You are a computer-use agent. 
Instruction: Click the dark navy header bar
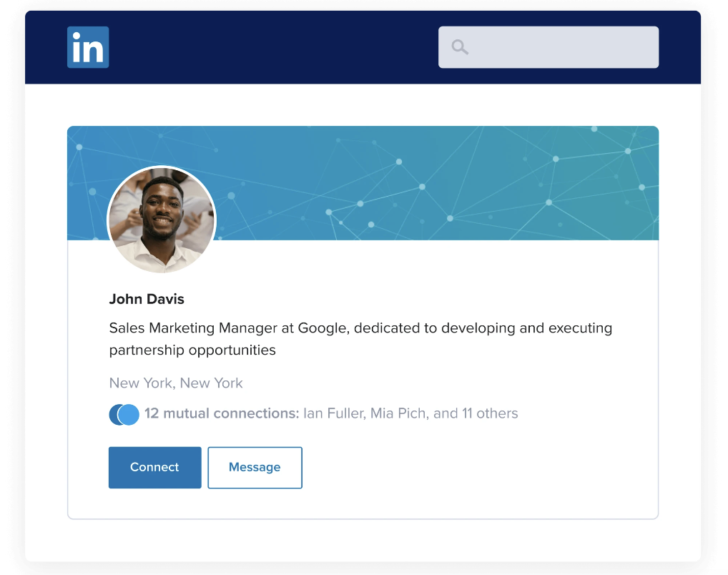286,47
